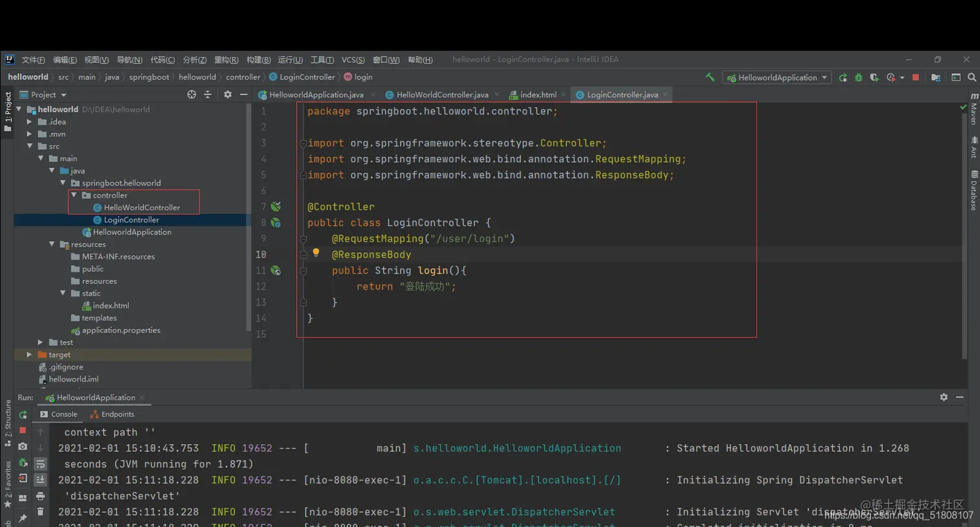Screen dimensions: 980x527
Task: Click the green Debug bug icon
Action: [858, 77]
